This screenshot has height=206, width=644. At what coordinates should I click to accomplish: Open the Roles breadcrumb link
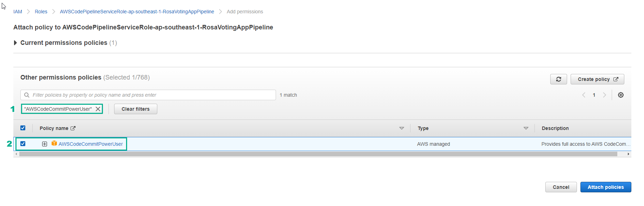click(41, 12)
